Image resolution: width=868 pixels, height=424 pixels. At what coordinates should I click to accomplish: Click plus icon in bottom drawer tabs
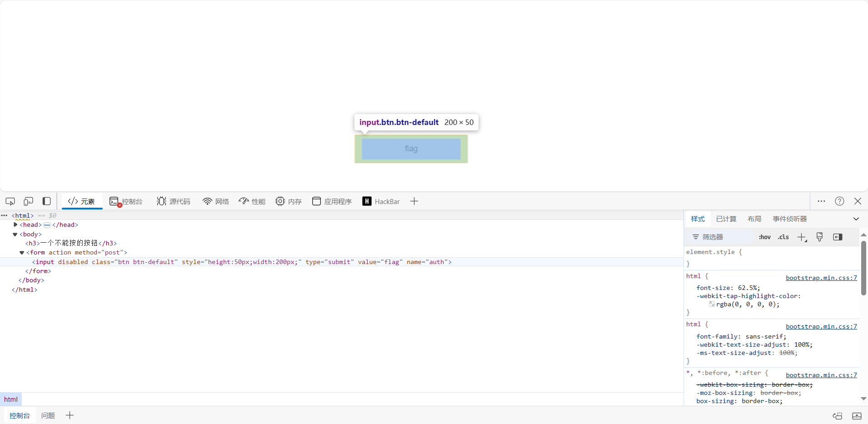70,415
